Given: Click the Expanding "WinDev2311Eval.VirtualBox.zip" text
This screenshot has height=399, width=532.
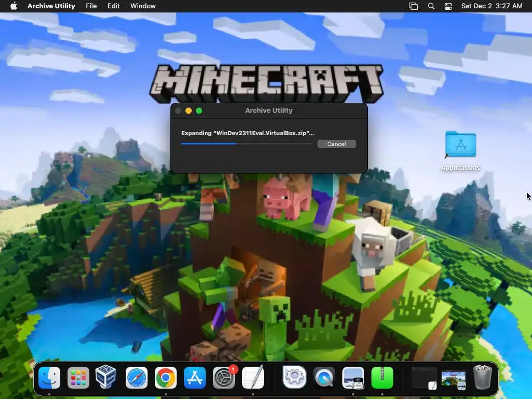Looking at the screenshot, I should pyautogui.click(x=247, y=133).
